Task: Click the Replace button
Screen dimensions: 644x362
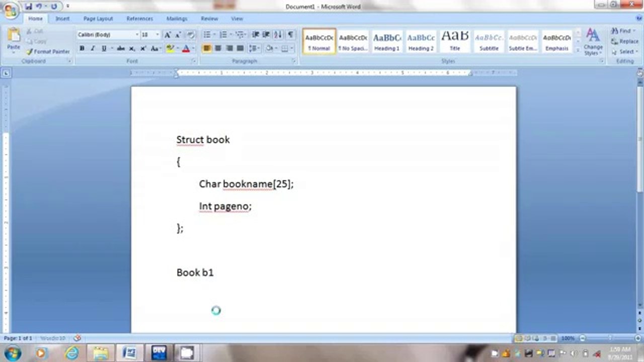Action: click(x=625, y=41)
